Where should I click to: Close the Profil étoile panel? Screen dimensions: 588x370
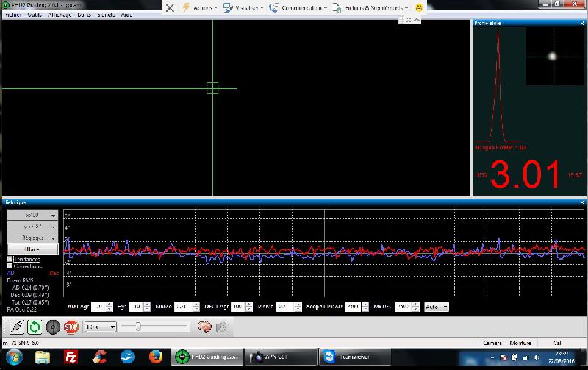pos(582,24)
